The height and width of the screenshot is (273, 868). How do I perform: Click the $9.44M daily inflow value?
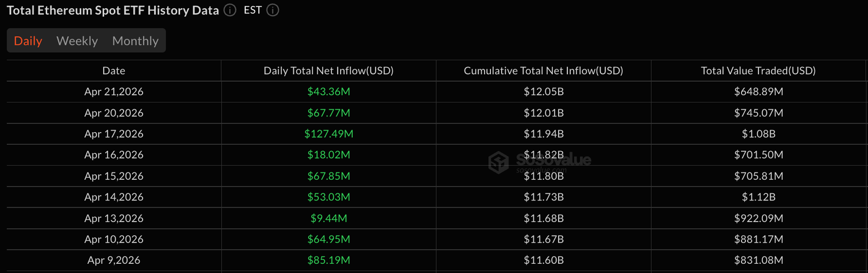(x=329, y=218)
